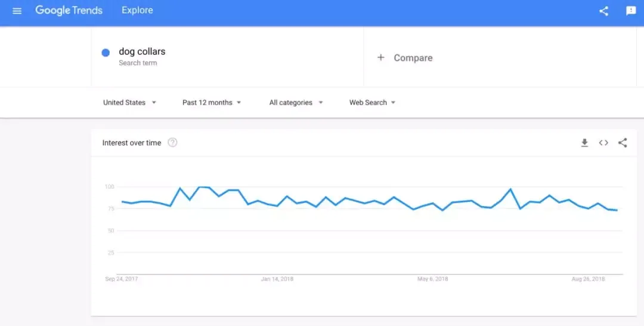Click Compare to add a term
644x326 pixels.
coord(413,58)
